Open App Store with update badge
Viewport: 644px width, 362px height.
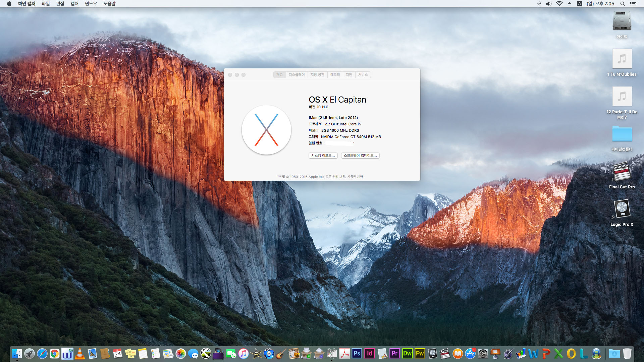pos(470,354)
